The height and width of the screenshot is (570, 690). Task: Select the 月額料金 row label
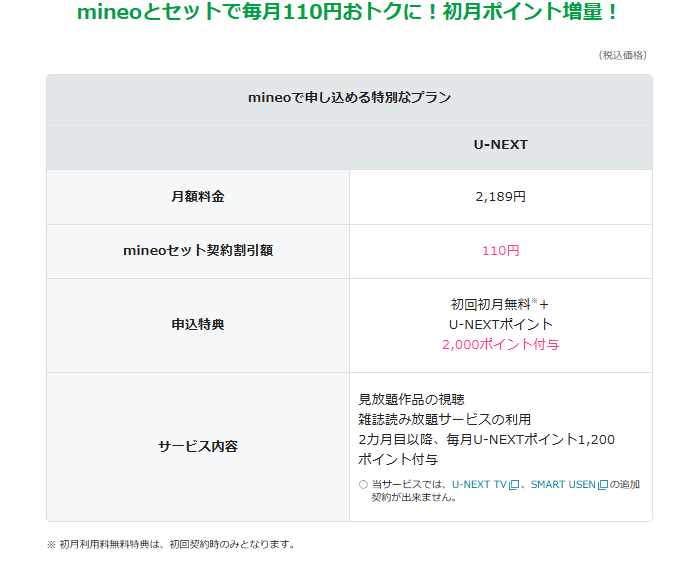tap(197, 197)
